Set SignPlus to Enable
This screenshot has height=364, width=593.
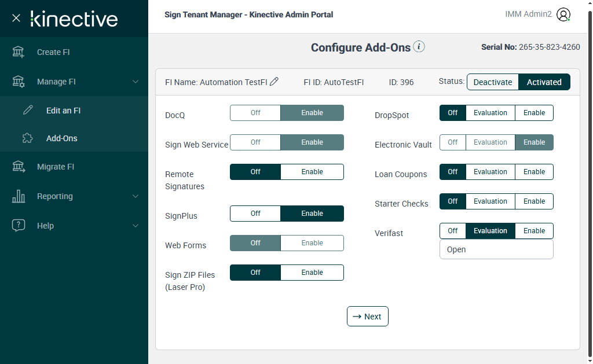pos(312,213)
